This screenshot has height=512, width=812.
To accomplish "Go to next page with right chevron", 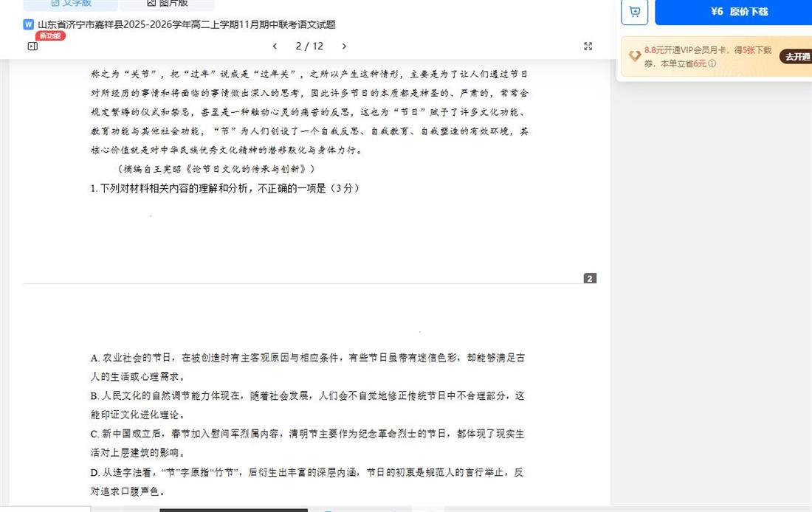I will coord(344,46).
